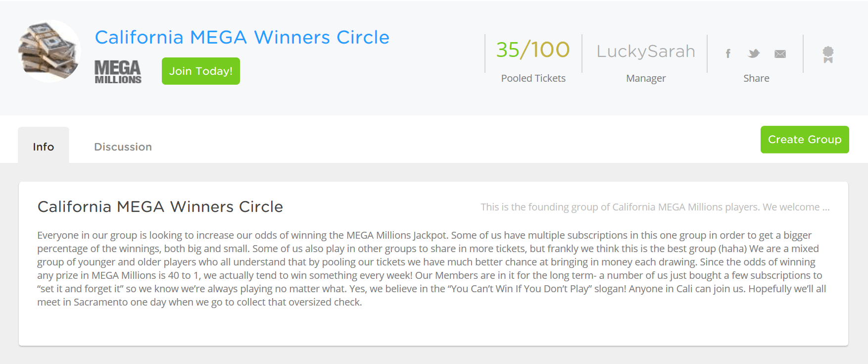Viewport: 868px width, 364px height.
Task: Click the dark info card heading
Action: pos(160,207)
